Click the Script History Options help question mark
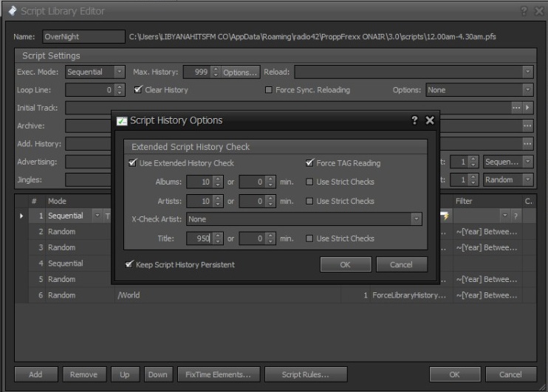 coord(414,120)
